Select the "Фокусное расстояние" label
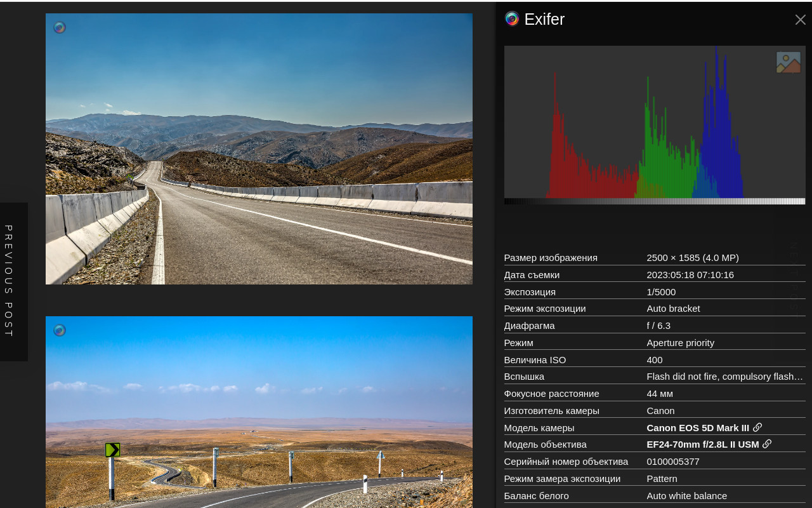The height and width of the screenshot is (508, 812). [x=551, y=394]
